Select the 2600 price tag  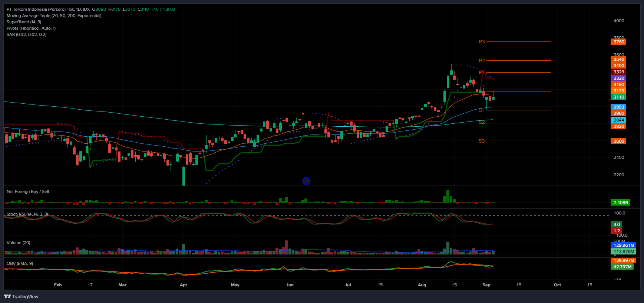click(x=618, y=141)
